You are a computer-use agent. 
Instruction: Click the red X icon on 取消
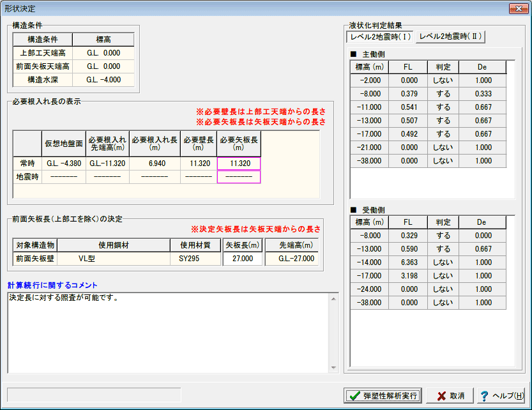coord(441,396)
